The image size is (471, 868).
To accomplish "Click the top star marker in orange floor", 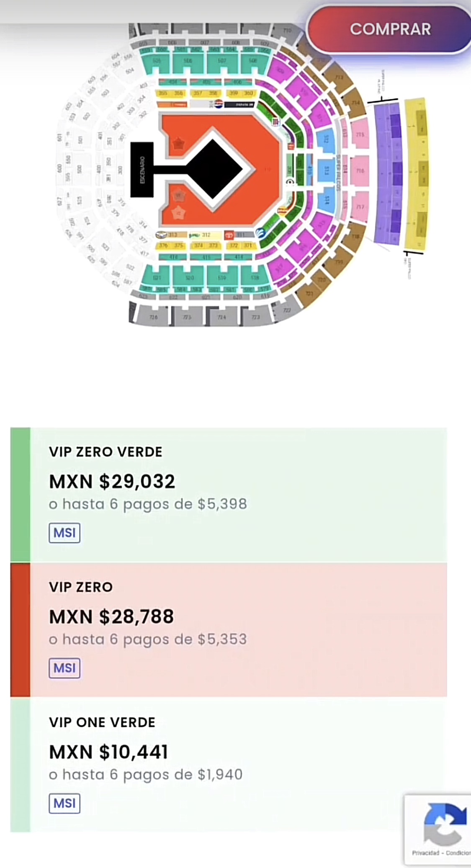I will pyautogui.click(x=179, y=144).
